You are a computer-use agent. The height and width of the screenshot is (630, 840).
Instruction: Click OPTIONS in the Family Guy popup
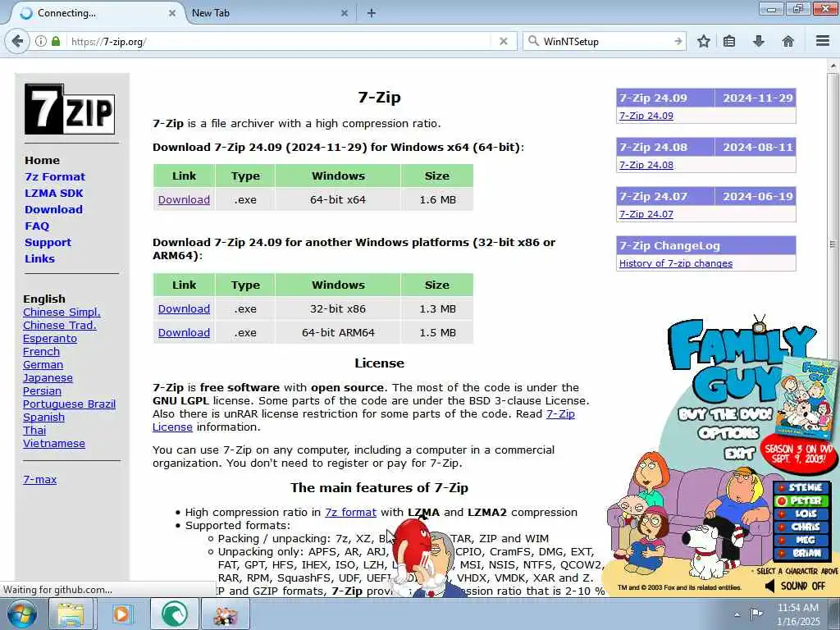[x=728, y=433]
